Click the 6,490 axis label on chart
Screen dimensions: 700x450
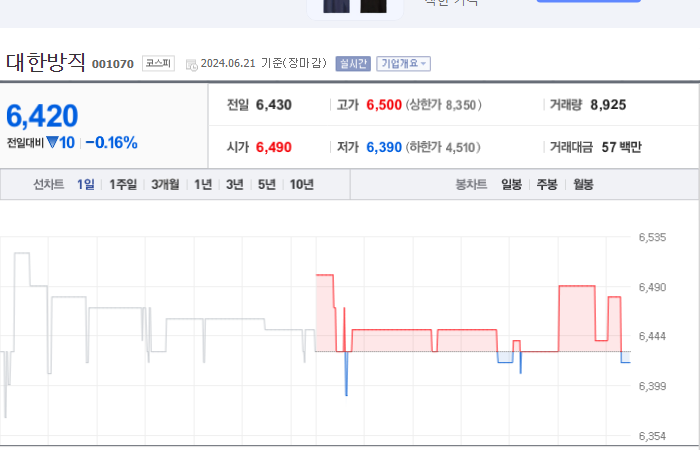652,287
